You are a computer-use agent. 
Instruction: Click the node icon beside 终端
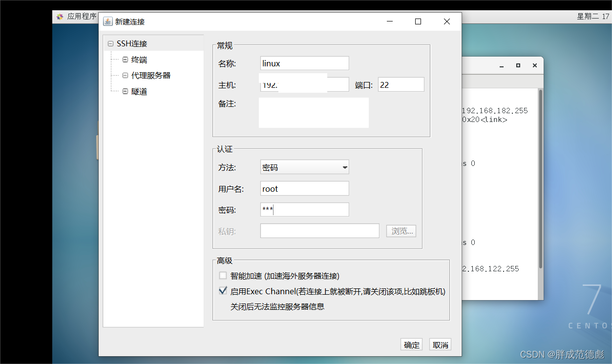[x=125, y=60]
